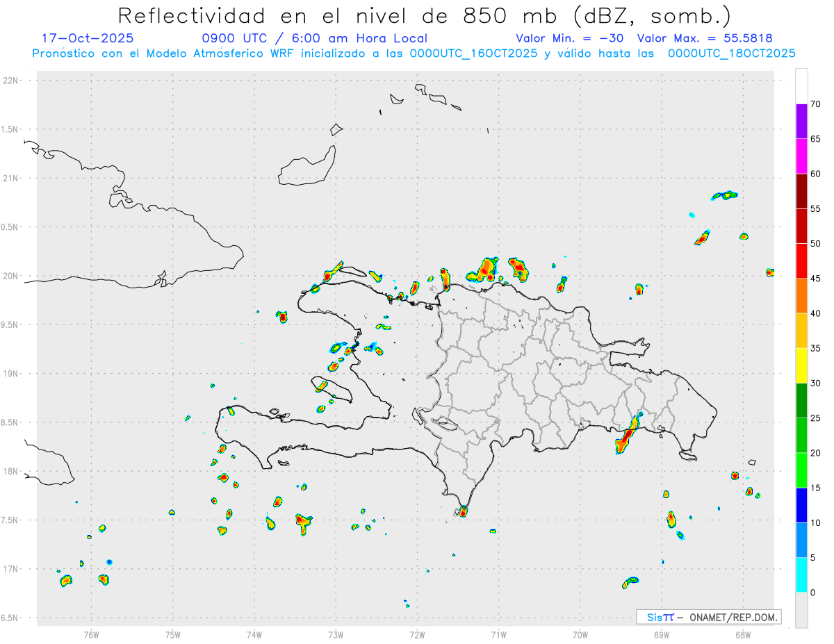Click the '73W' longitude label

point(336,634)
